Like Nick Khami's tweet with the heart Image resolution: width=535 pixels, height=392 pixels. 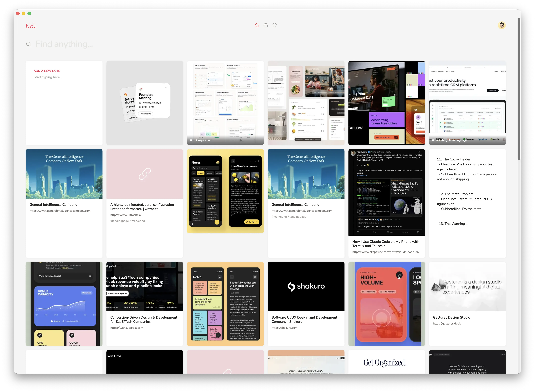point(388,233)
